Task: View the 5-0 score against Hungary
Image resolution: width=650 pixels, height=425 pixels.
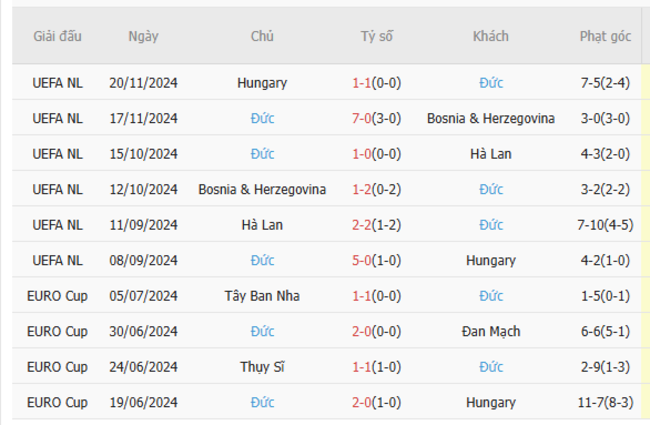Action: [x=377, y=261]
